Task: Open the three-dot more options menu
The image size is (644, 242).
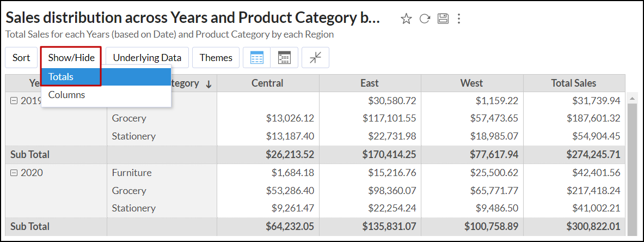Action: [459, 19]
